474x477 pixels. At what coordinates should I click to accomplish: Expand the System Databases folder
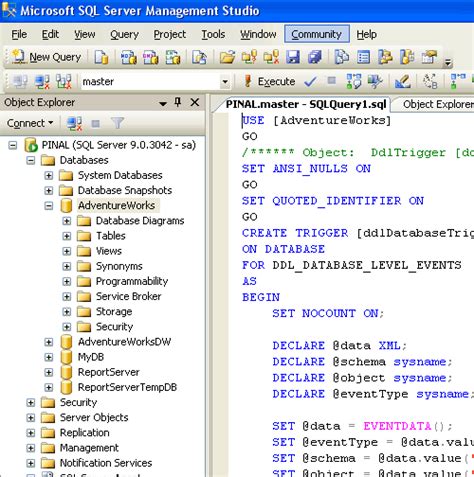tap(49, 175)
